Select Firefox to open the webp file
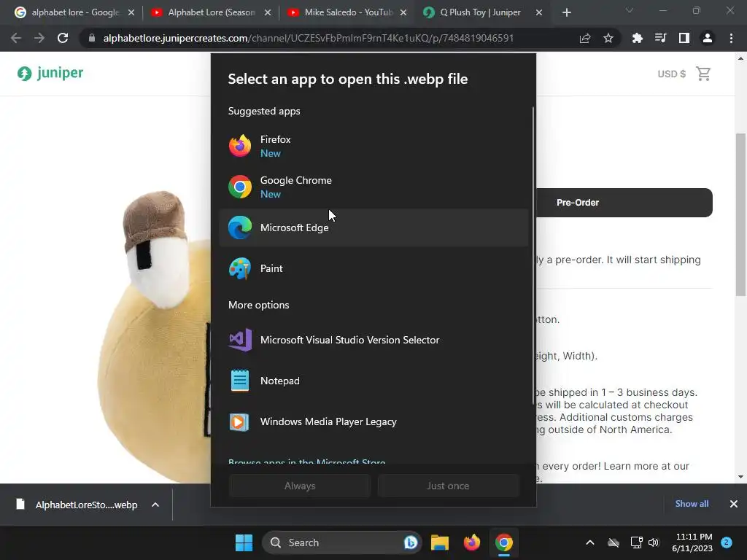 373,146
